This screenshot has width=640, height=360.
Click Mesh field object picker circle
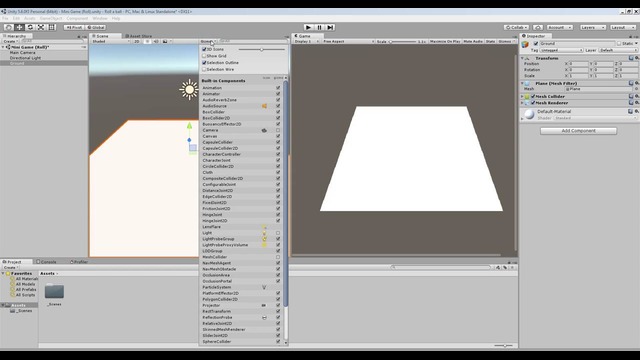[x=637, y=89]
